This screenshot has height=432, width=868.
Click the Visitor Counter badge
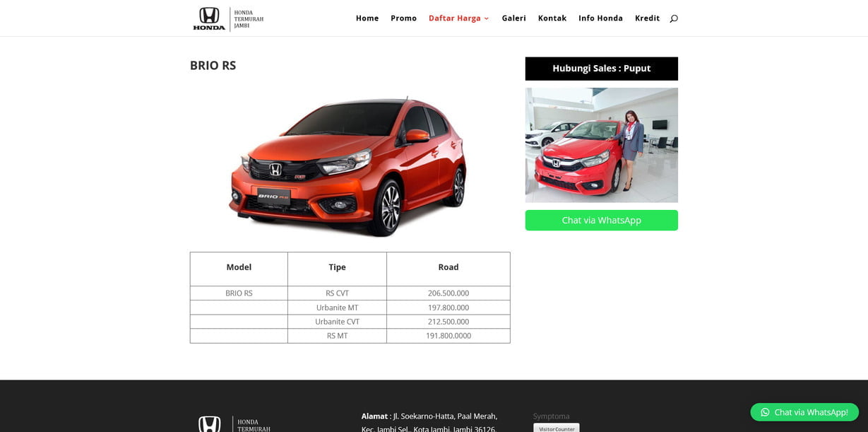tap(557, 428)
